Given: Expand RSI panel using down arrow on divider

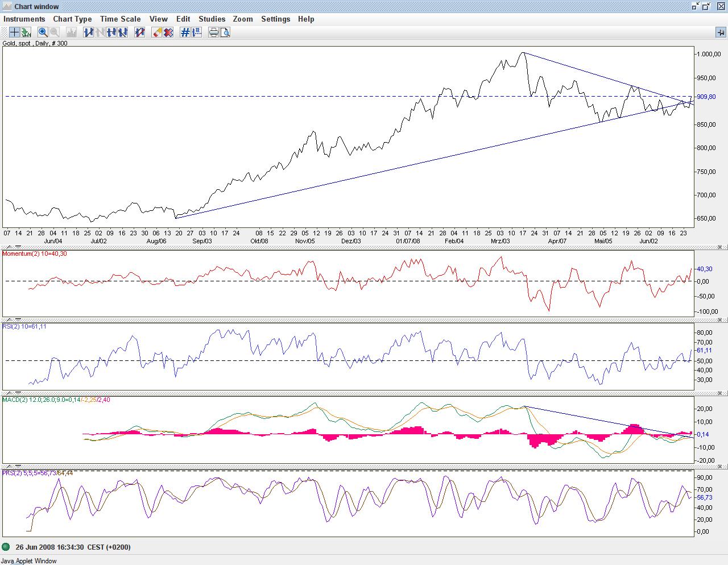Looking at the screenshot, I should 18,321.
